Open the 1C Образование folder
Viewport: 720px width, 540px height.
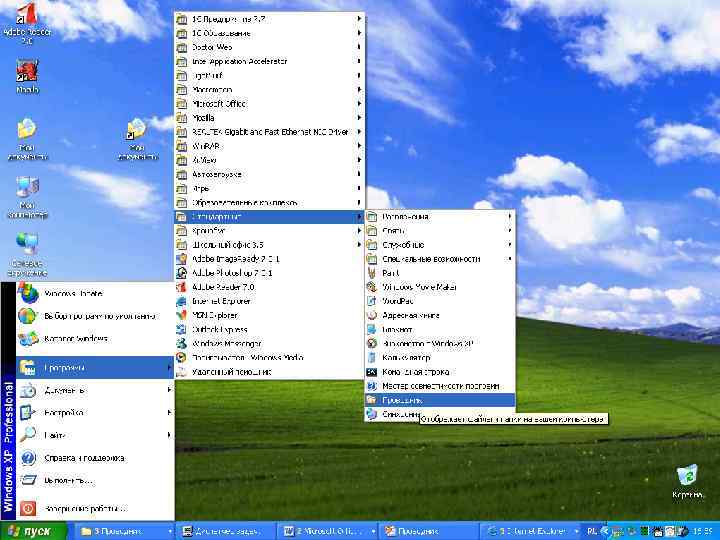click(270, 33)
